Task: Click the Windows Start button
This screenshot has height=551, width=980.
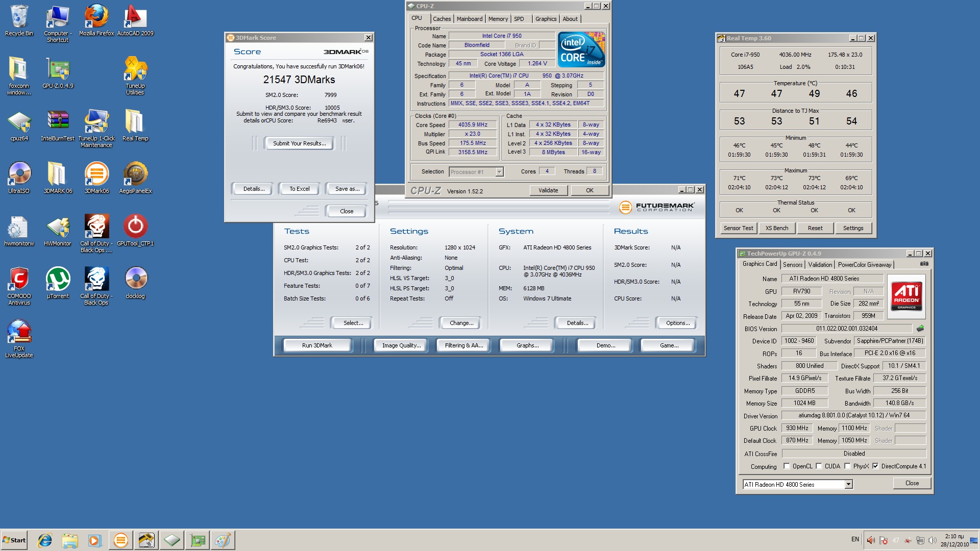Action: pos(14,540)
